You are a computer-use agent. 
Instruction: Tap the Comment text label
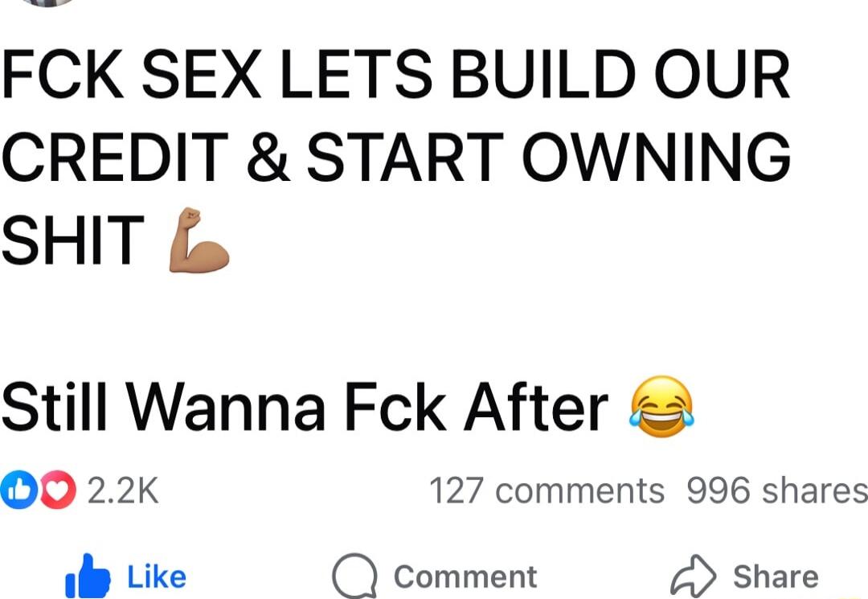coord(465,576)
